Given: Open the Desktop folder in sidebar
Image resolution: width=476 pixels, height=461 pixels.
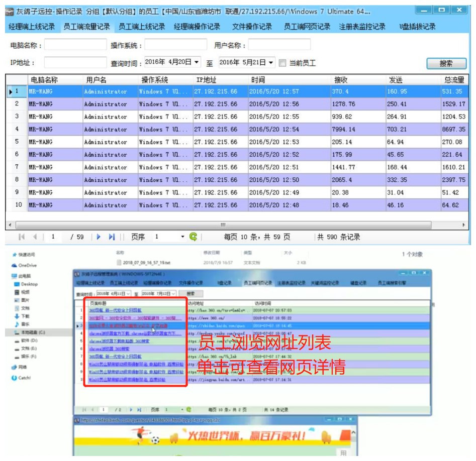Looking at the screenshot, I should point(29,284).
